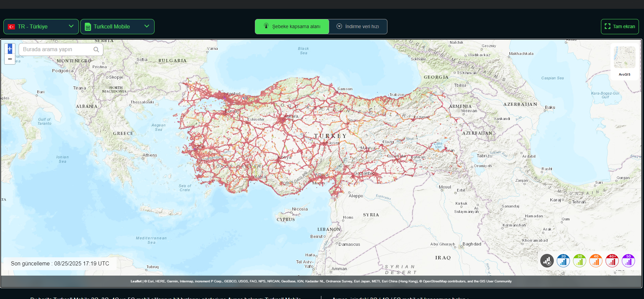
Task: Click the Konya label on the map
Action: click(x=285, y=157)
